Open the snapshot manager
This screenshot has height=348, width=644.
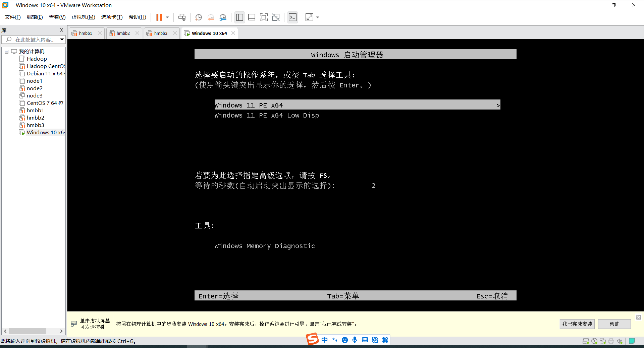click(223, 17)
